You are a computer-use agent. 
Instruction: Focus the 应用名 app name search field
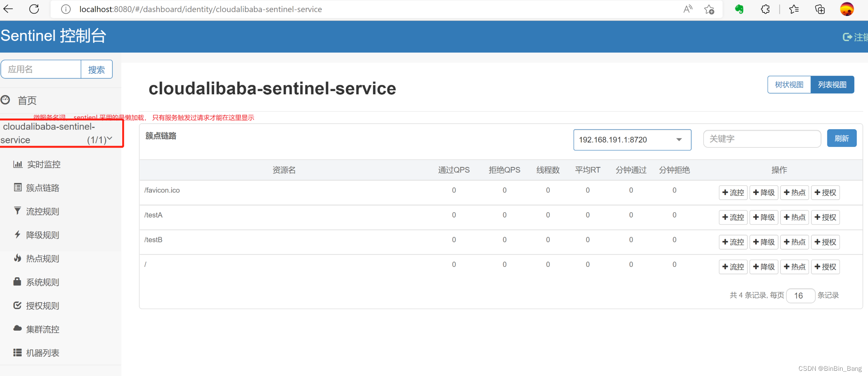pos(41,69)
